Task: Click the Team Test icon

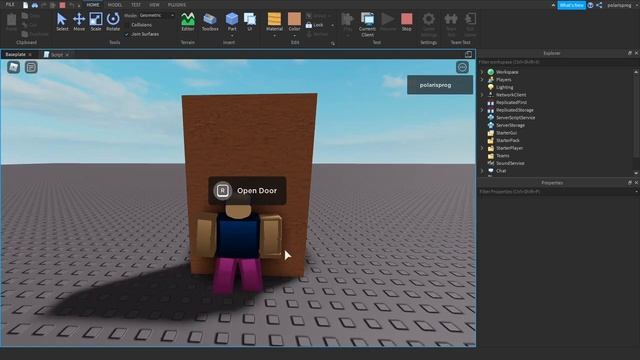Action: [x=451, y=20]
